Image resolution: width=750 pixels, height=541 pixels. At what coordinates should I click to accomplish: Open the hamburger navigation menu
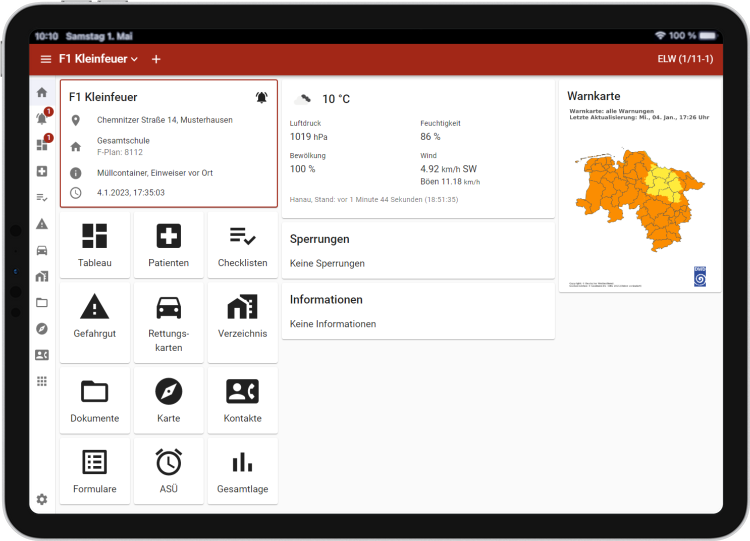[x=45, y=59]
